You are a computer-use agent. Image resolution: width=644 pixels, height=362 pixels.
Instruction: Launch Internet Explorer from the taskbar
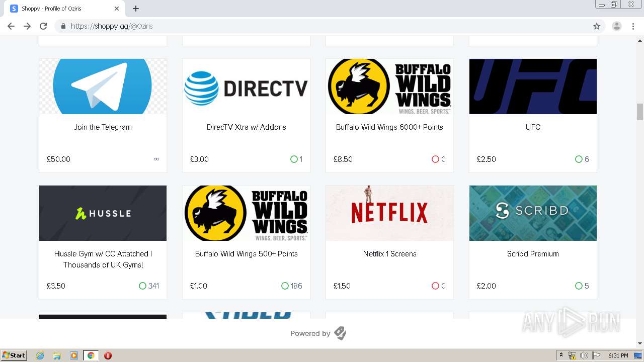[40, 355]
